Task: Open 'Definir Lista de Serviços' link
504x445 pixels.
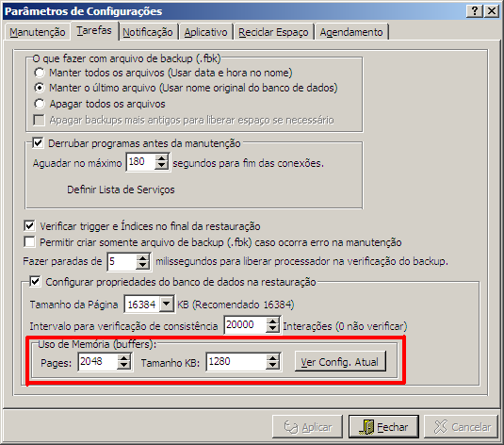Action: coord(121,190)
